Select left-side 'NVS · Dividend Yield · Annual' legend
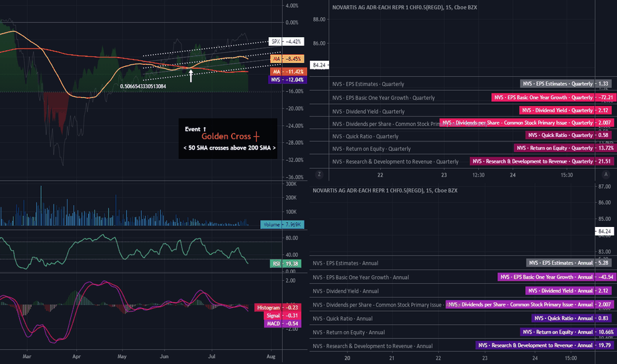The width and height of the screenshot is (617, 364). pyautogui.click(x=346, y=291)
